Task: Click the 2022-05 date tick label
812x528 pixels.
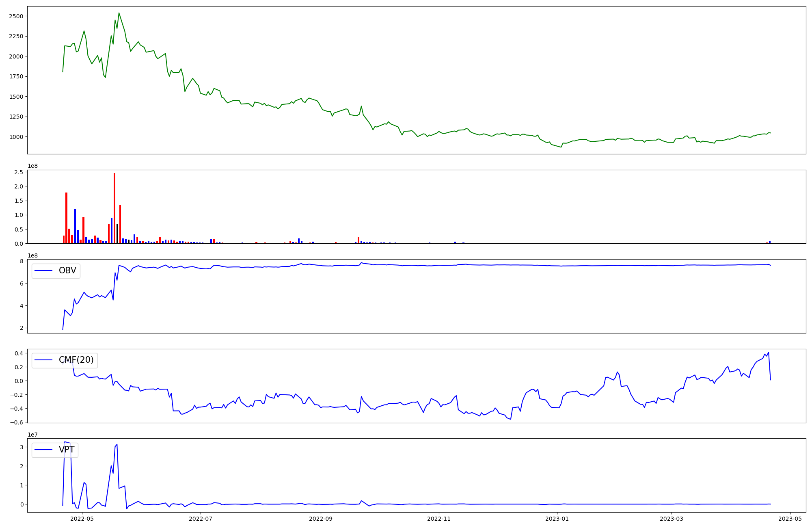Action: point(82,519)
